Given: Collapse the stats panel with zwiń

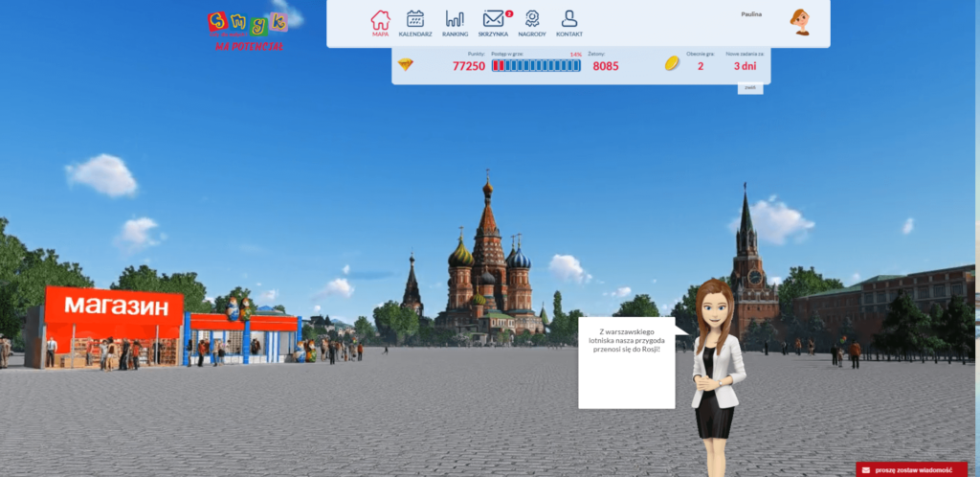Looking at the screenshot, I should pyautogui.click(x=750, y=88).
